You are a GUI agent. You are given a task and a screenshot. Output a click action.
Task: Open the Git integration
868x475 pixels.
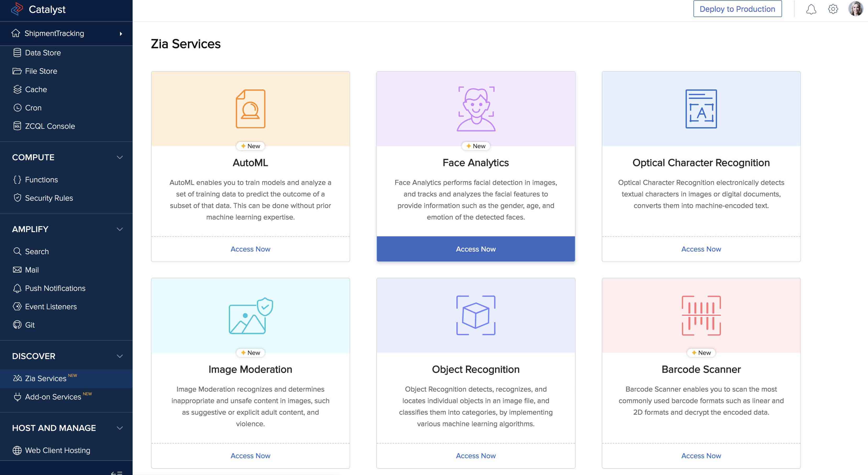point(30,325)
